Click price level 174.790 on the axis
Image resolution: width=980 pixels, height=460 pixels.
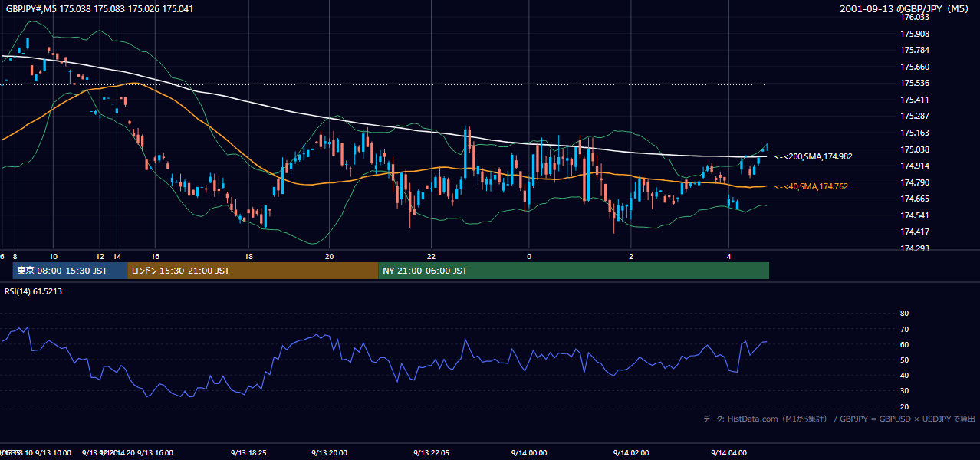(915, 182)
